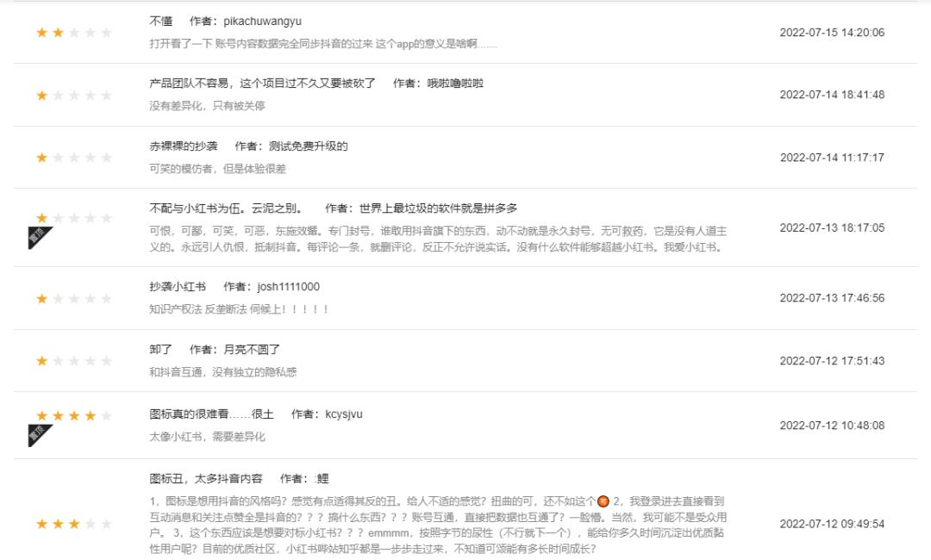Screen dimensions: 931x560
Task: Open the review titled 赤裸裸的抄袭
Action: tap(184, 146)
